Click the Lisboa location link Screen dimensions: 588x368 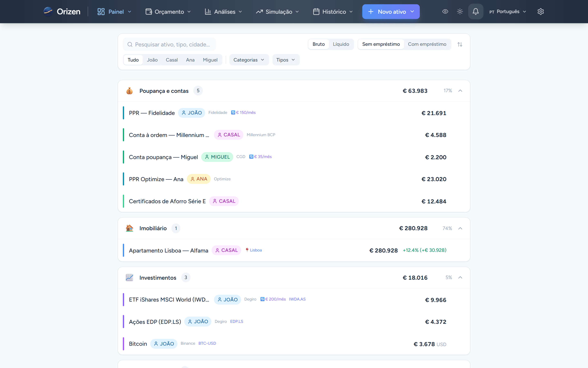[256, 250]
